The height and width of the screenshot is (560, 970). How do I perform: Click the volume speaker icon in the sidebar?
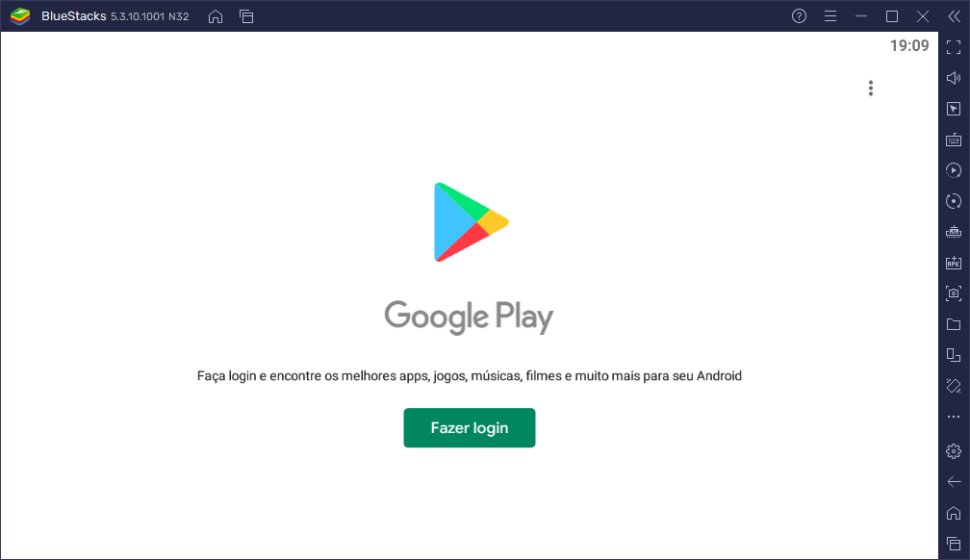click(x=954, y=78)
